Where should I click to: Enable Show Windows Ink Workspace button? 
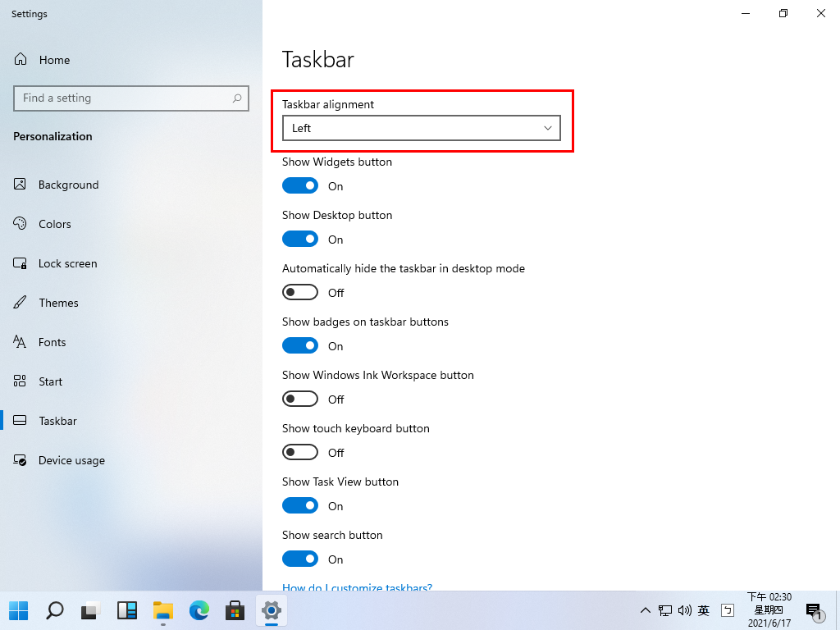(x=300, y=399)
